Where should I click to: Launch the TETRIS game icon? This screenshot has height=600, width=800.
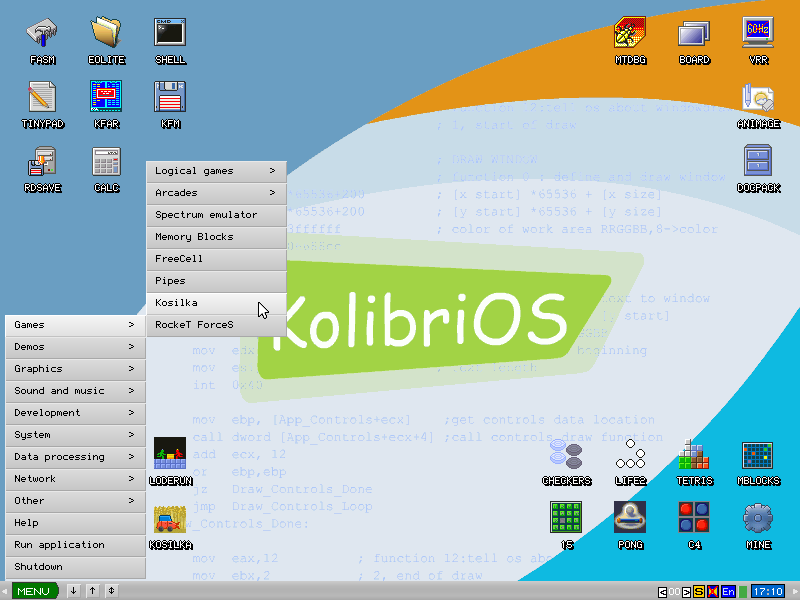pos(695,457)
